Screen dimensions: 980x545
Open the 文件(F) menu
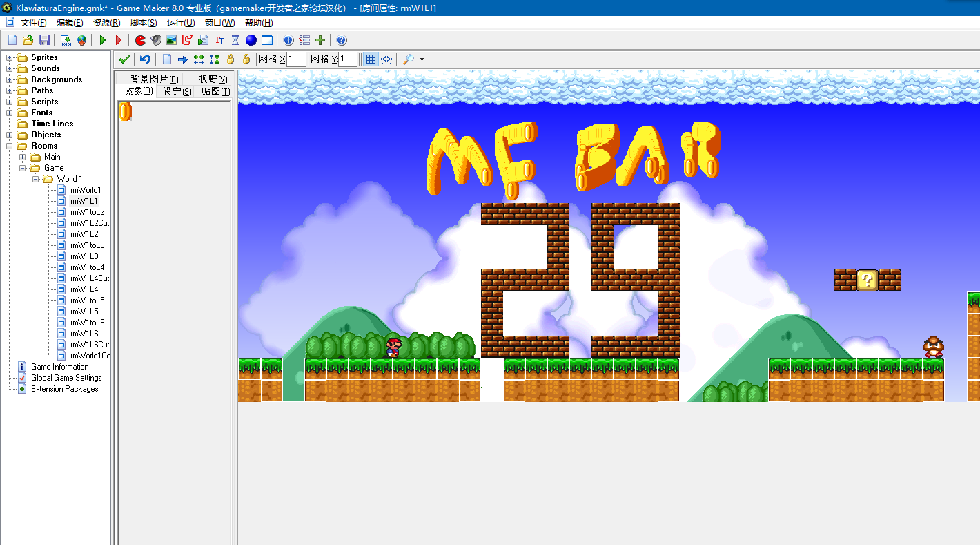(x=34, y=23)
